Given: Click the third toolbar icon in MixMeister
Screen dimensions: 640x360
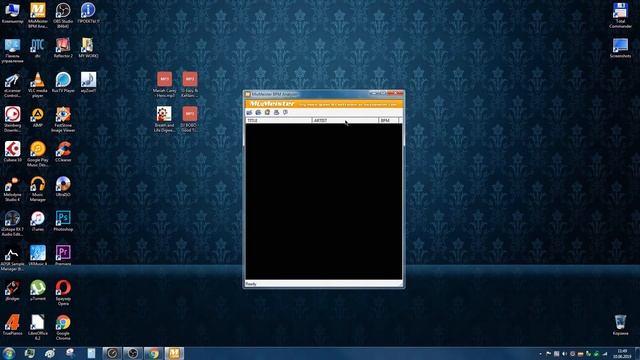Looking at the screenshot, I should point(267,112).
